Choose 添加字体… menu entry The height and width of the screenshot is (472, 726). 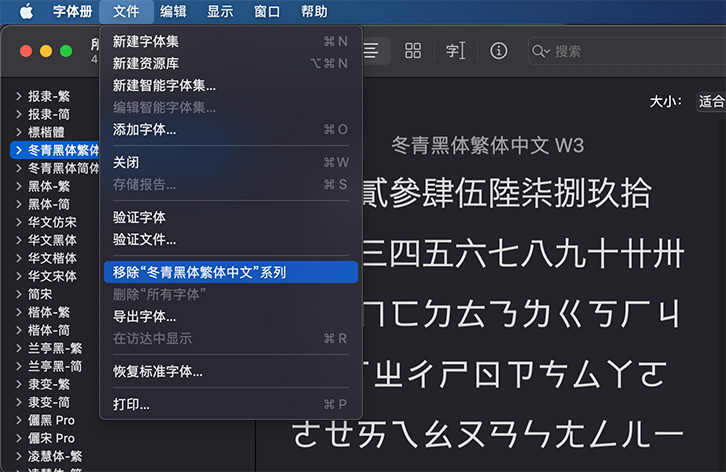point(231,129)
